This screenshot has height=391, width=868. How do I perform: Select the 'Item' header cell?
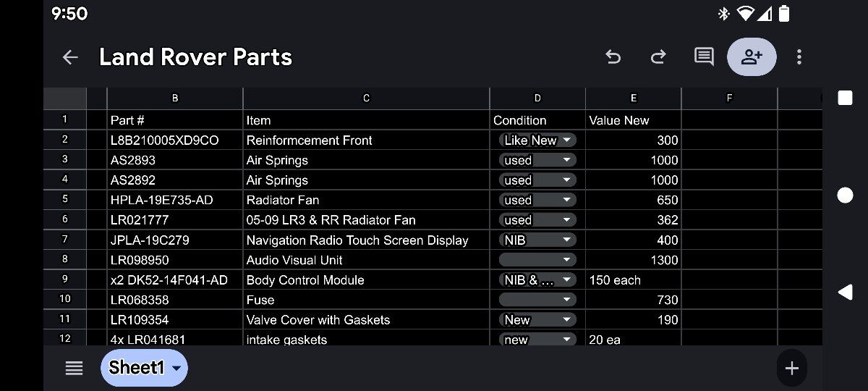(366, 120)
